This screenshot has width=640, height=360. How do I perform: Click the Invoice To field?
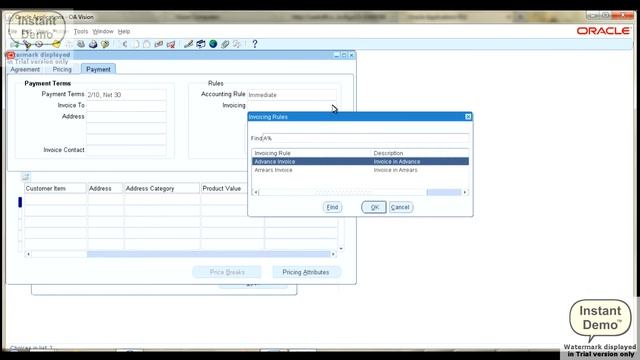(x=126, y=106)
